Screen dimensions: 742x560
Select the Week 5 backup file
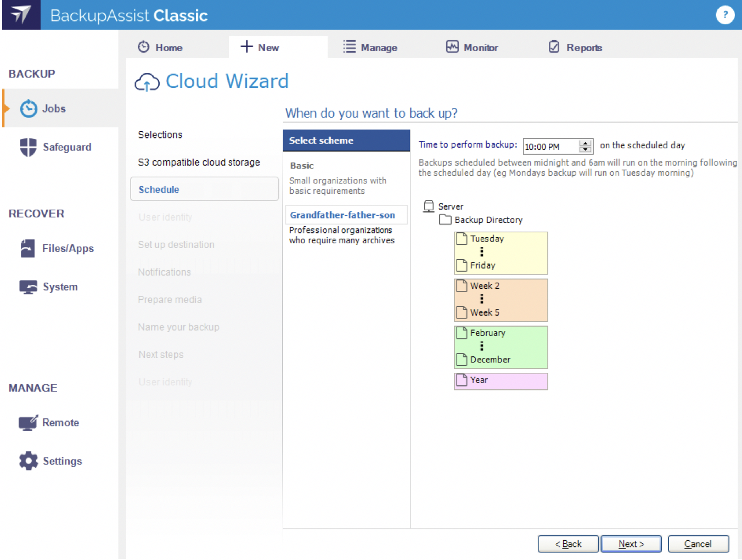479,312
